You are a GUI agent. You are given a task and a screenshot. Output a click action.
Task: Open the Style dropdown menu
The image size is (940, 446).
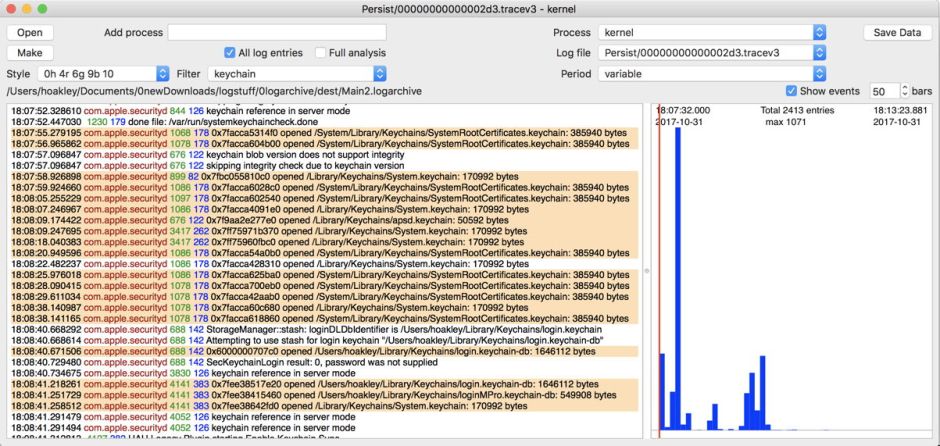tap(163, 74)
